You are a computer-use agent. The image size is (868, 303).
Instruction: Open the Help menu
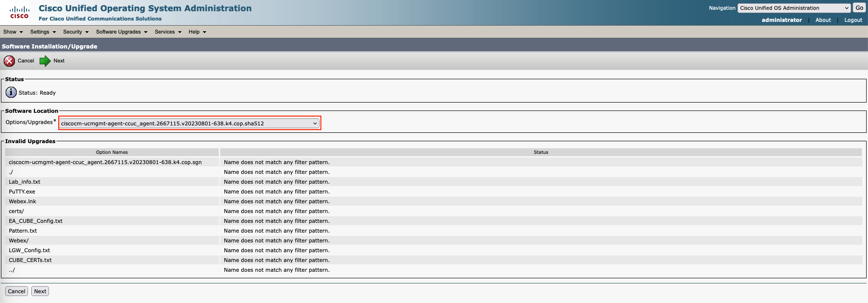point(197,32)
